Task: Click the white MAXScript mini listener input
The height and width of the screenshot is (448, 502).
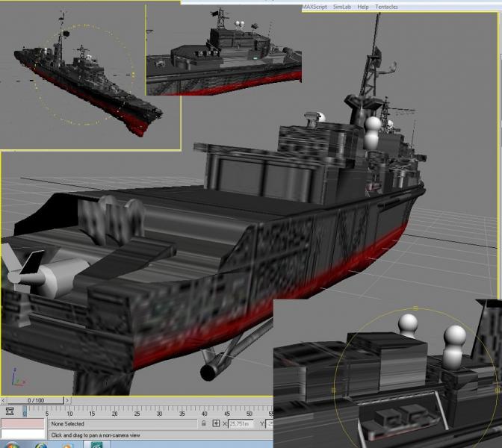Action: click(x=22, y=434)
